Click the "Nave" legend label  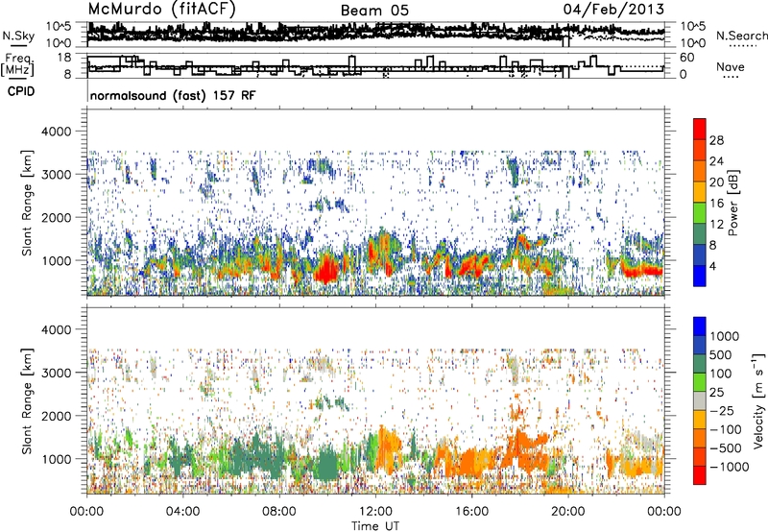(x=731, y=66)
